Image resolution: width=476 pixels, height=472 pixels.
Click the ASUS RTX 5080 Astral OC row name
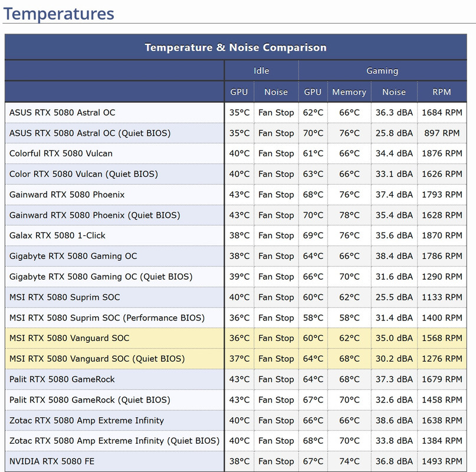(63, 113)
